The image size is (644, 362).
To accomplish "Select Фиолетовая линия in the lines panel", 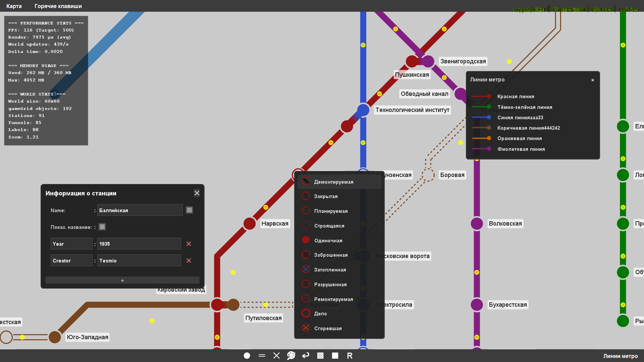I will 521,149.
